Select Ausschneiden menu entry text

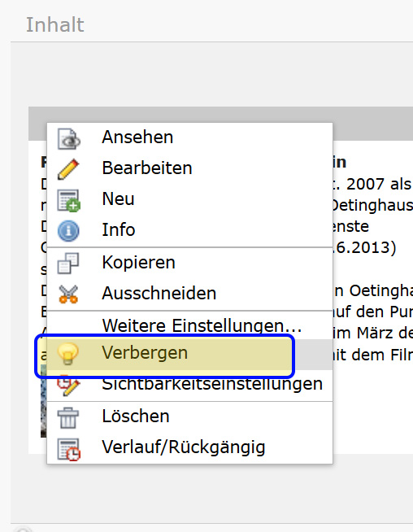pyautogui.click(x=159, y=293)
